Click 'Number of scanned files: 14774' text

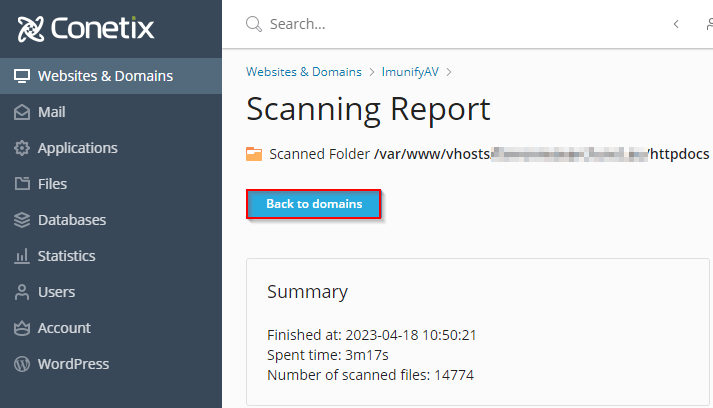tap(371, 375)
